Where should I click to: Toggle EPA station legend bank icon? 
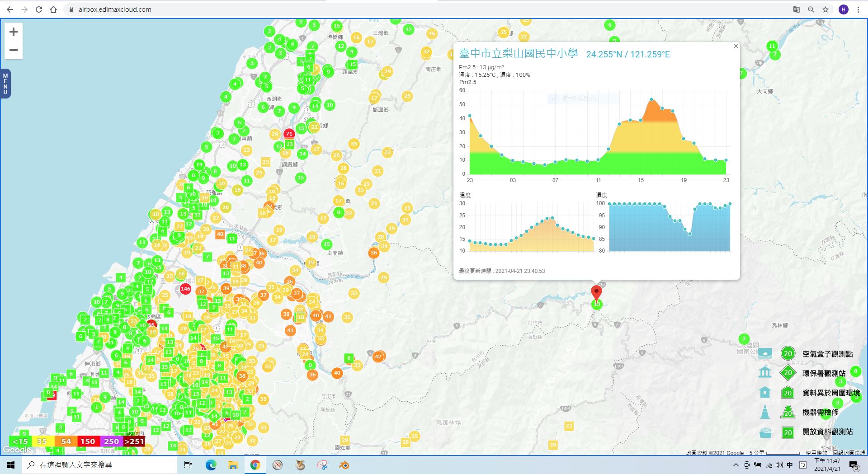(765, 373)
